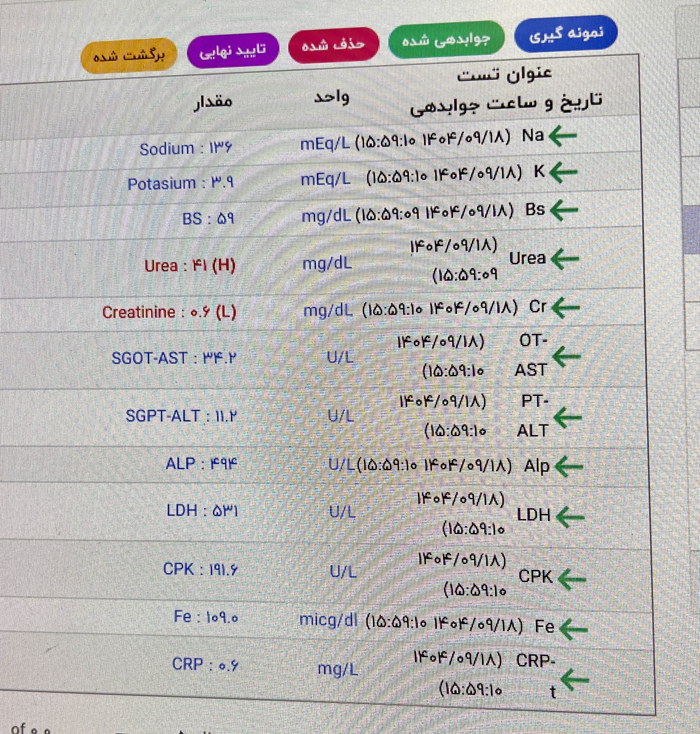The height and width of the screenshot is (734, 700).
Task: Click the green arrow beside Na
Action: coord(563,136)
